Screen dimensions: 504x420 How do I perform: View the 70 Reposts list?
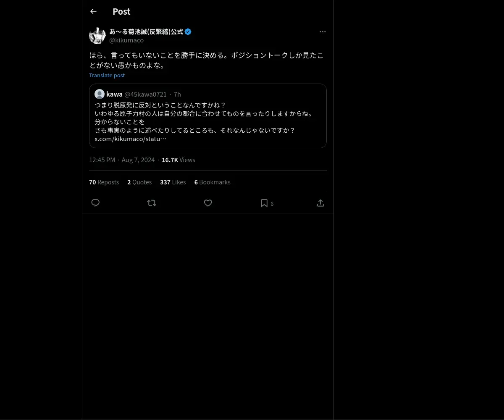104,182
